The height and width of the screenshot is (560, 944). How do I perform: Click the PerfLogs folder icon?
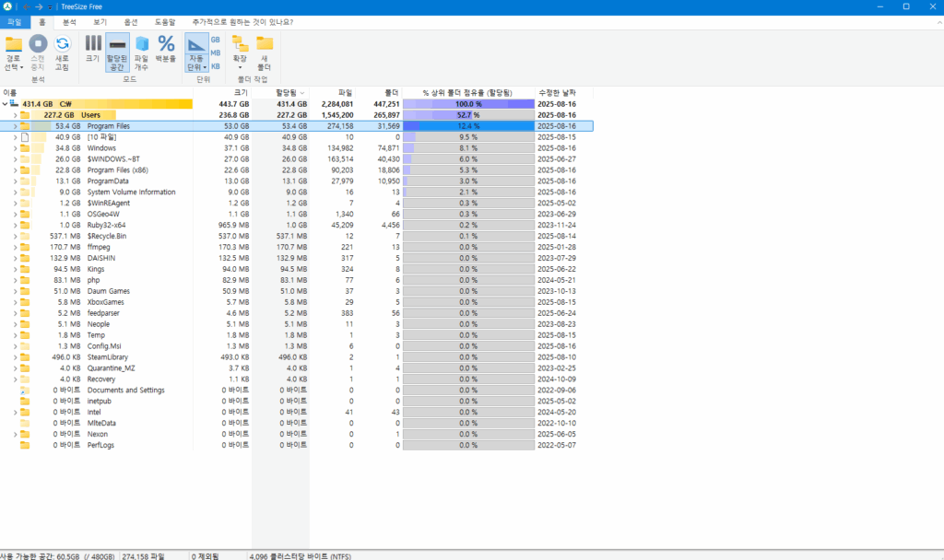[x=25, y=445]
